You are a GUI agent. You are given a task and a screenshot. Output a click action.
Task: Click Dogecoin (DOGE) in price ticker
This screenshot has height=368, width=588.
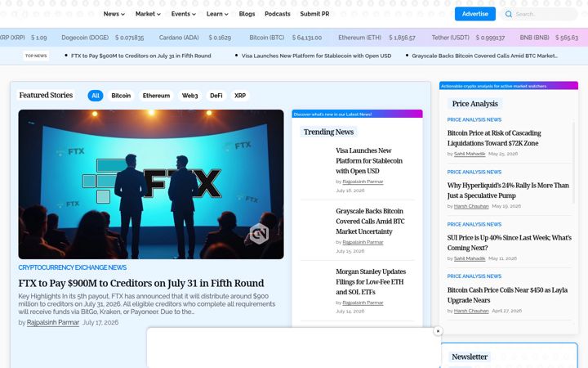pyautogui.click(x=85, y=38)
